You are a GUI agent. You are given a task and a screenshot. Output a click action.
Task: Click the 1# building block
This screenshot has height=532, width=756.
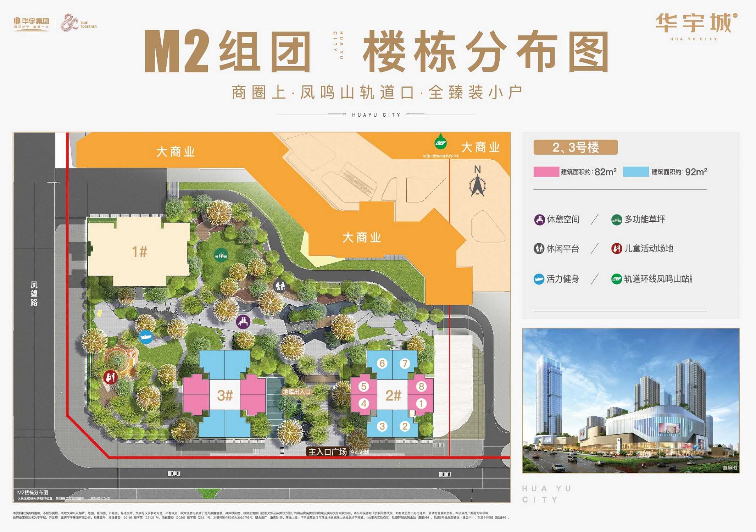point(139,252)
